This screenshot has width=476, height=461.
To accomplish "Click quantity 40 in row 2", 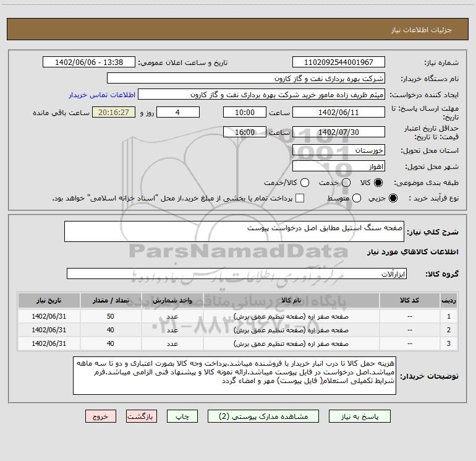I will tap(111, 330).
